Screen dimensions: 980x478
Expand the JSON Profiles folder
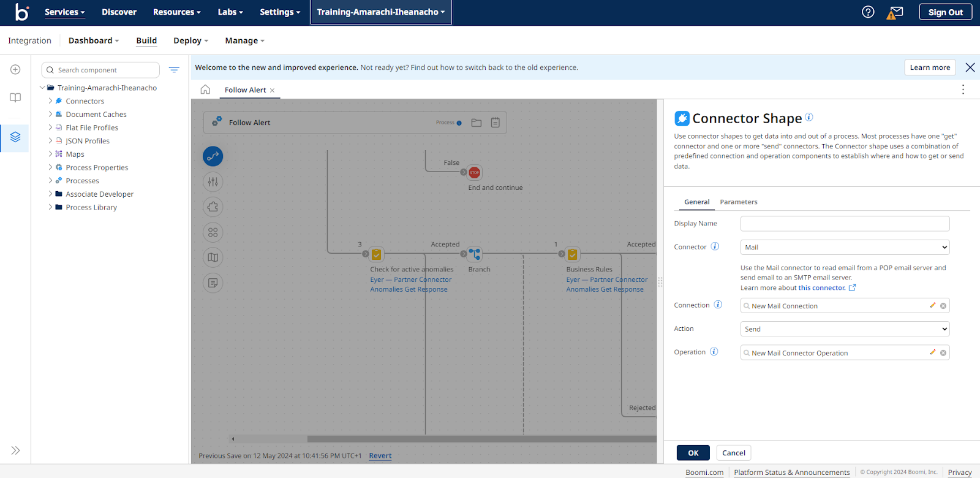point(50,141)
